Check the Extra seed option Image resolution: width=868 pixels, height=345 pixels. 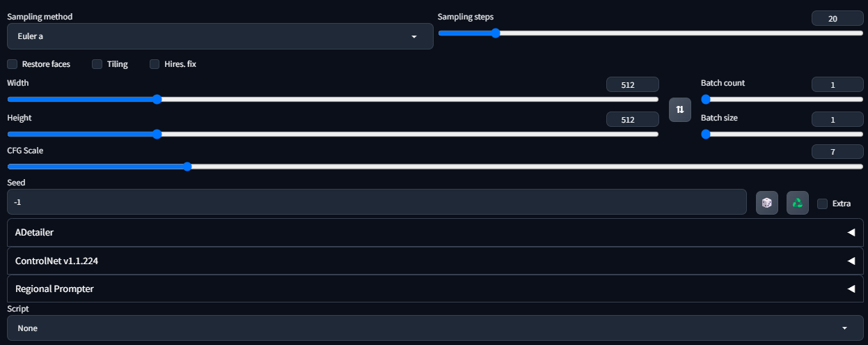pos(822,204)
